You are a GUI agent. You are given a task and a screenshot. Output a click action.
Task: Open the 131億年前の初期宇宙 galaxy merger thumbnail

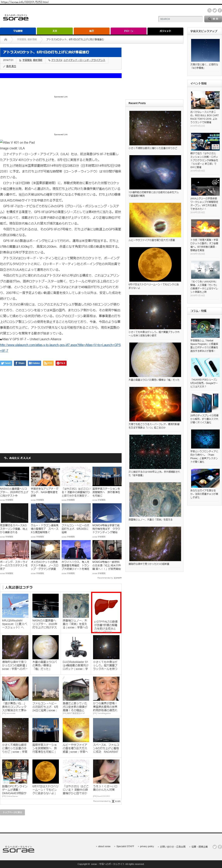[x=155, y=172]
